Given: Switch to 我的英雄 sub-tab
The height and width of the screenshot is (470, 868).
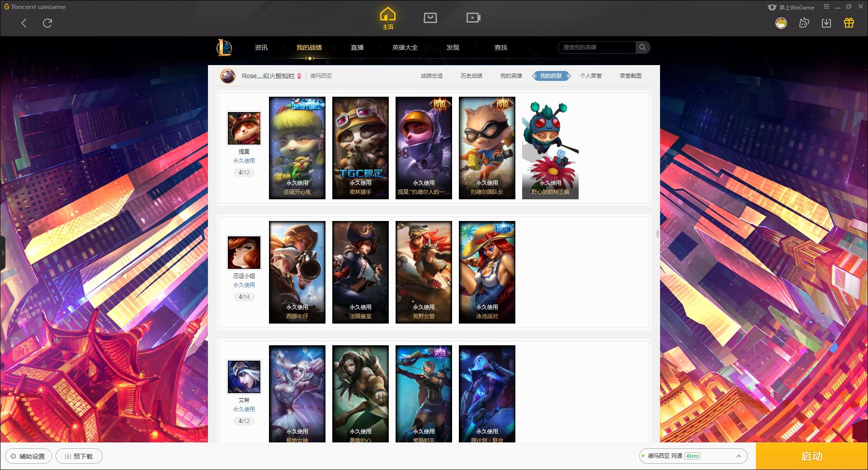Looking at the screenshot, I should tap(511, 76).
